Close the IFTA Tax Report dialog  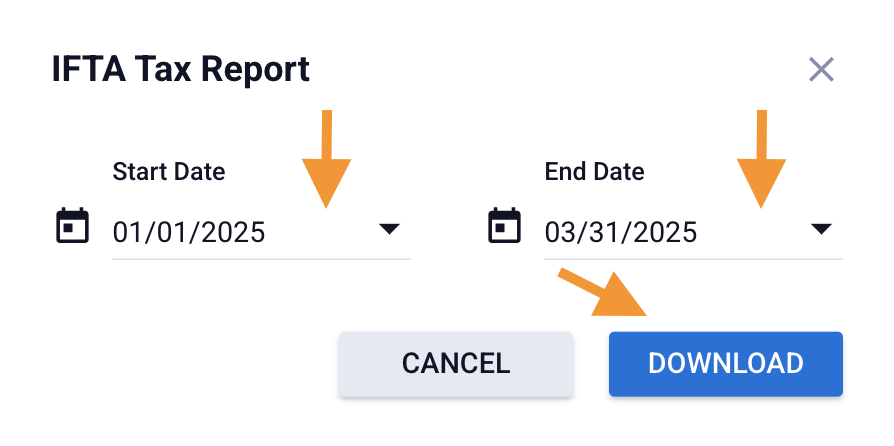(x=821, y=70)
